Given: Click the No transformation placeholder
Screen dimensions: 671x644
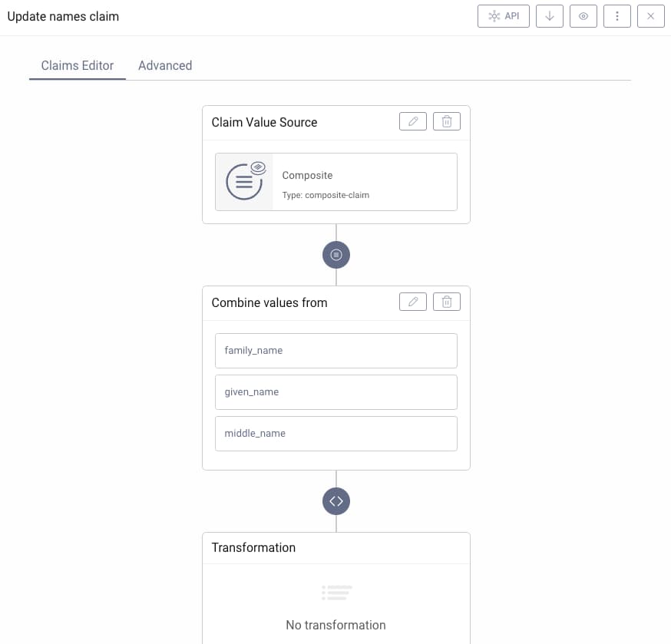Looking at the screenshot, I should (336, 625).
